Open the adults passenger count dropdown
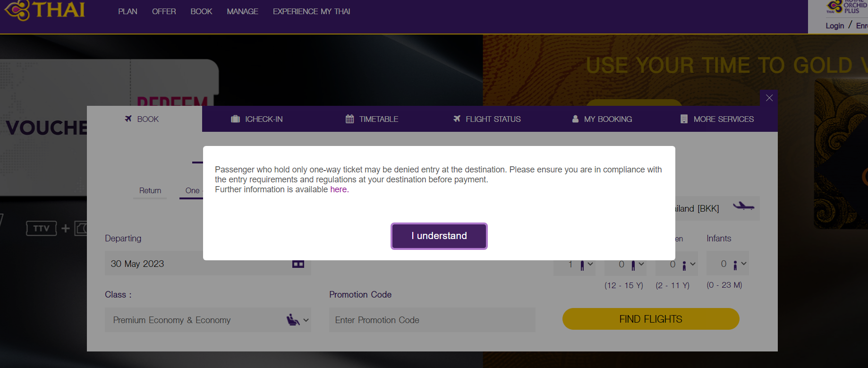Screen dimensions: 868x368 [574, 264]
